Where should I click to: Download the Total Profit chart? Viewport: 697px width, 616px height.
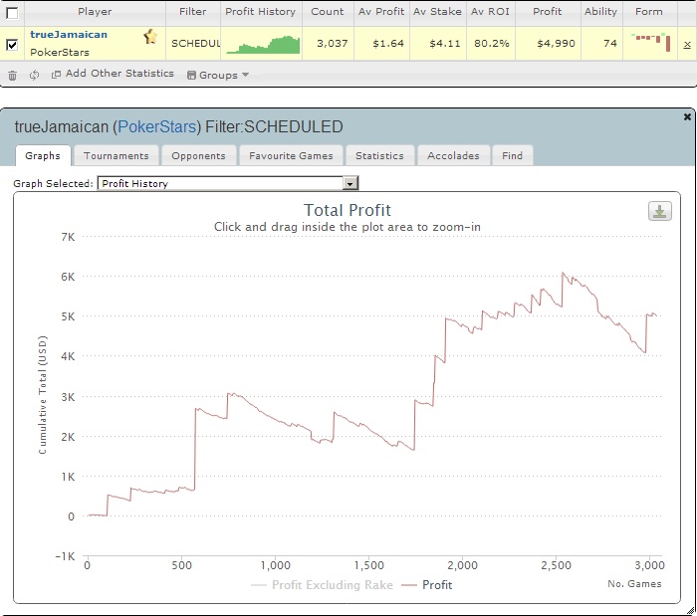(659, 211)
